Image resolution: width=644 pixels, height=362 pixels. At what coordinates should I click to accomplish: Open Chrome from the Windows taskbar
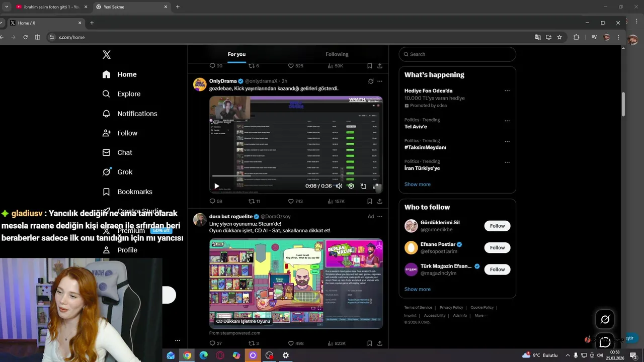click(187, 355)
